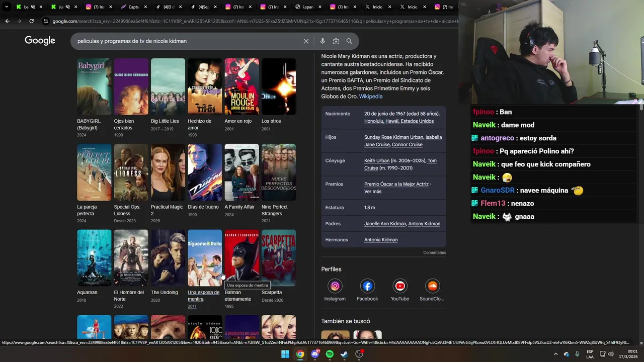Open the ESP LAA language indicator
Image resolution: width=644 pixels, height=362 pixels.
coord(590,354)
